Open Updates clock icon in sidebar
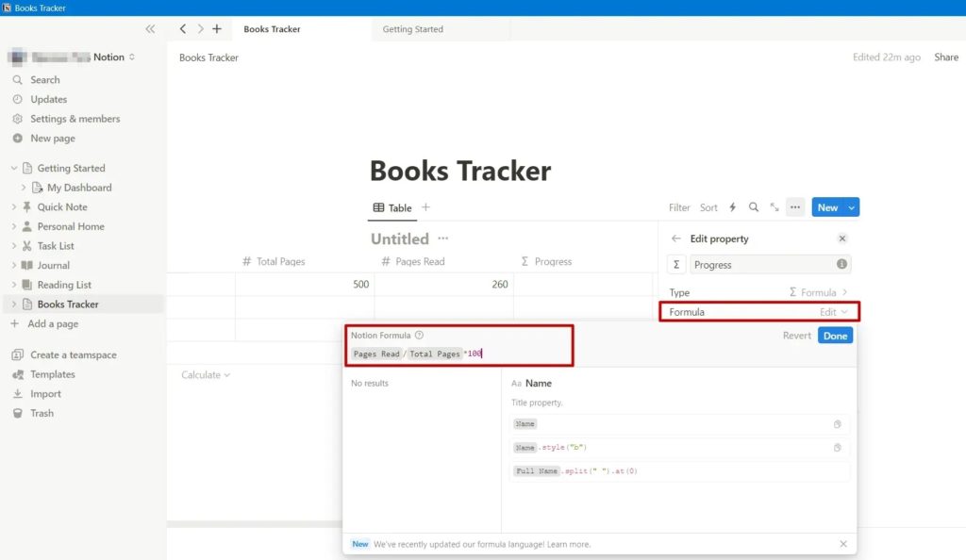Viewport: 966px width, 560px height. pyautogui.click(x=17, y=99)
